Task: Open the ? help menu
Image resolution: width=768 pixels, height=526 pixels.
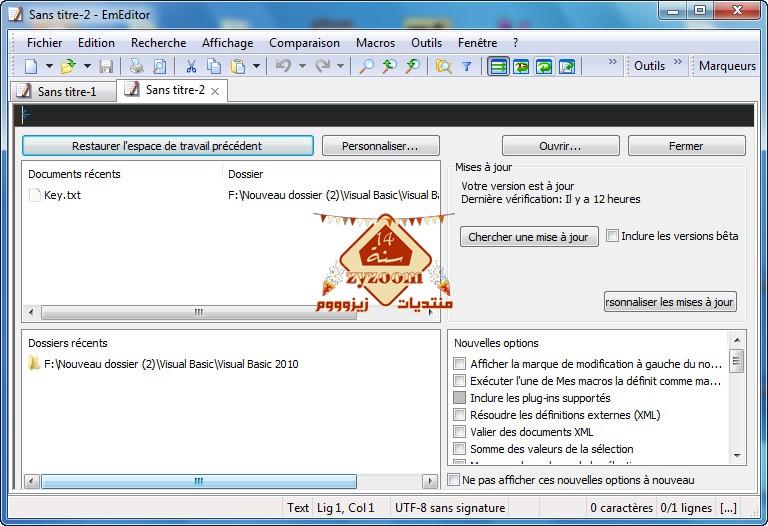Action: [x=515, y=43]
